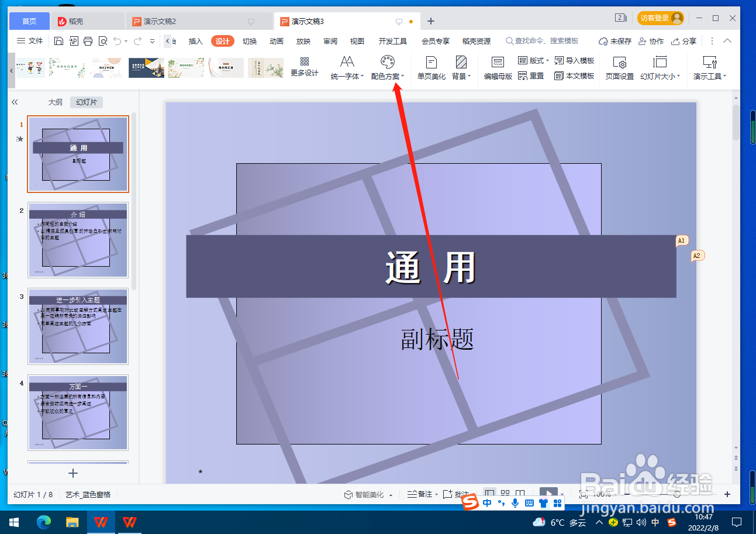The height and width of the screenshot is (534, 756).
Task: Expand 背景 background dropdown
Action: click(x=461, y=68)
